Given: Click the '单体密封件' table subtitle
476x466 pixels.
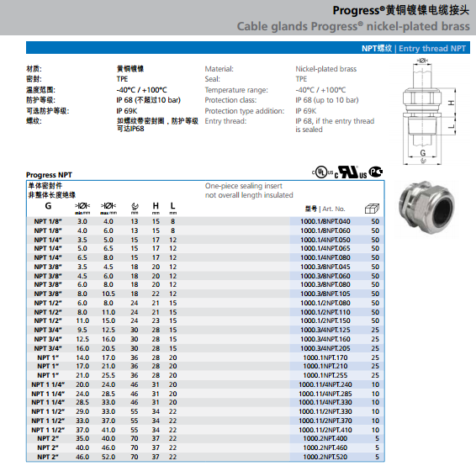Looking at the screenshot, I should coord(45,186).
